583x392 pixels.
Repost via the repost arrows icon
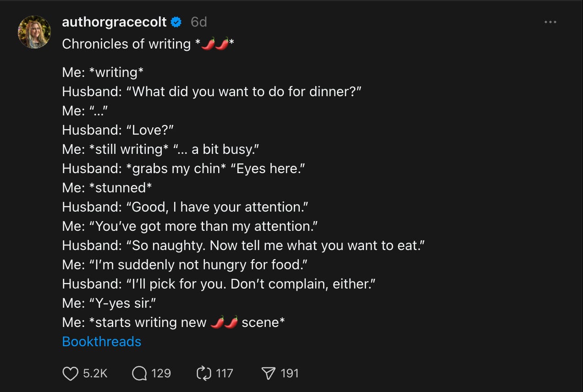point(204,373)
